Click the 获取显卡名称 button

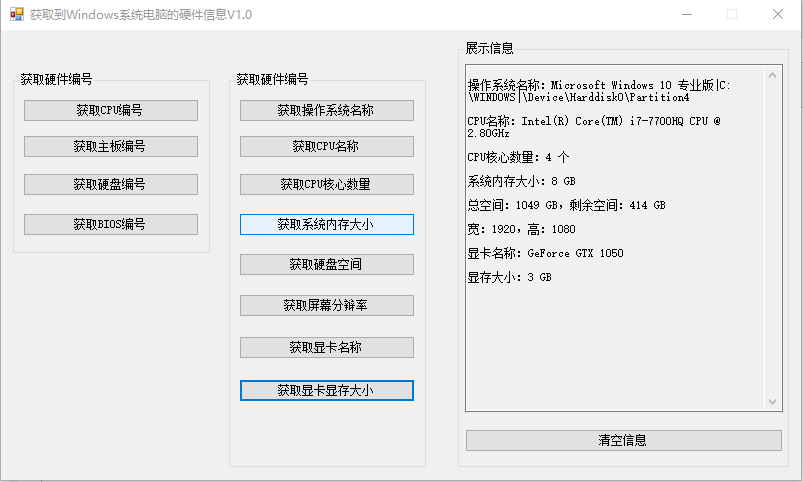pyautogui.click(x=327, y=347)
